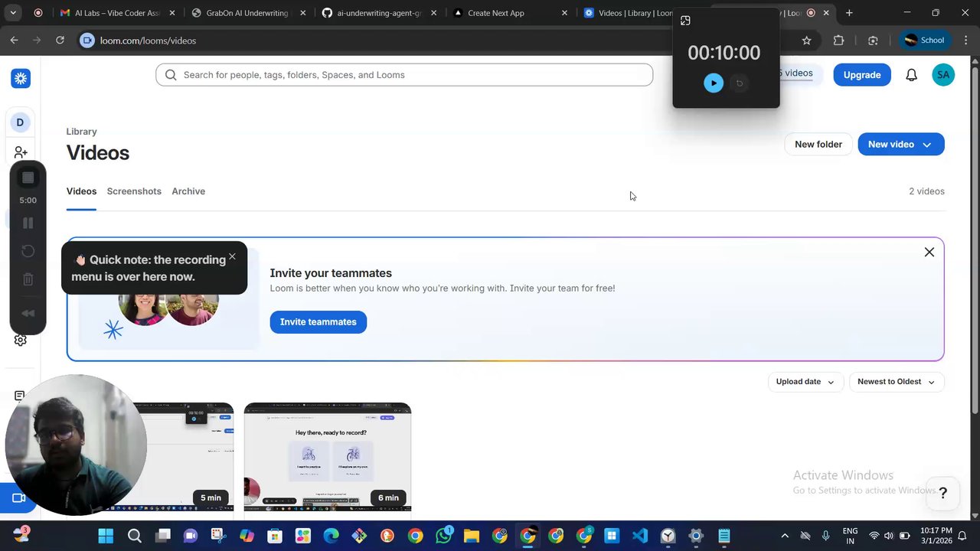The image size is (980, 551).
Task: Open the Chrome extensions puzzle icon
Action: 839,41
